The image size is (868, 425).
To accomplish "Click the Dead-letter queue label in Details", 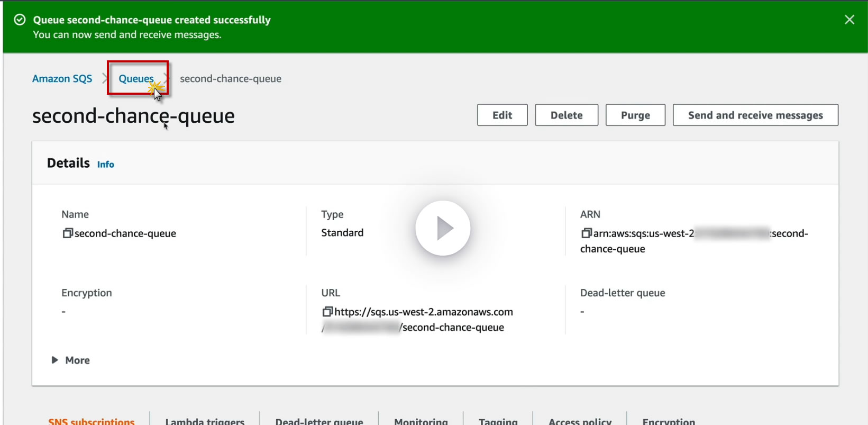I will click(623, 293).
